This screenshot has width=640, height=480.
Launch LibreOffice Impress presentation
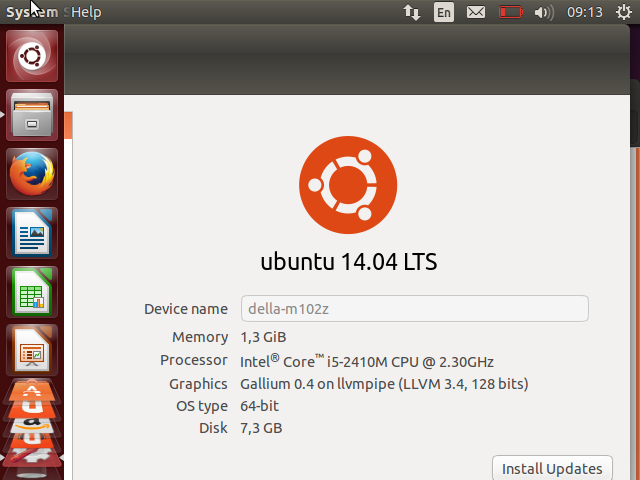coord(32,351)
